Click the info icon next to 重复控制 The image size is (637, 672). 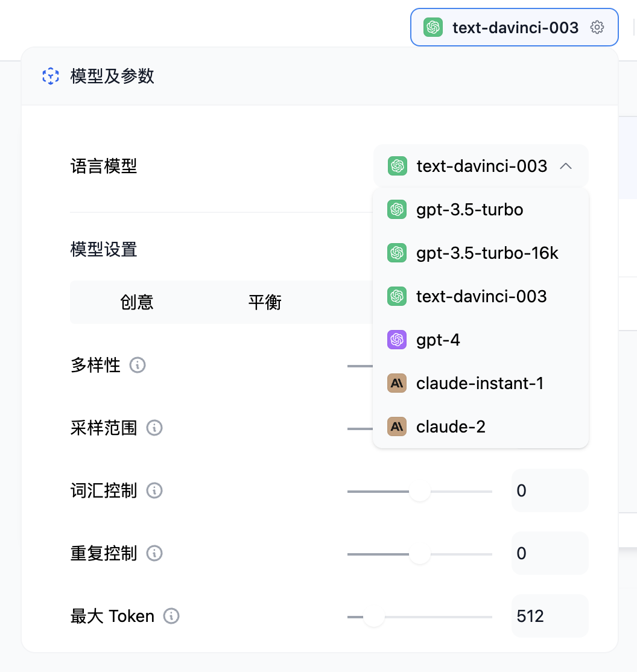[x=154, y=553]
